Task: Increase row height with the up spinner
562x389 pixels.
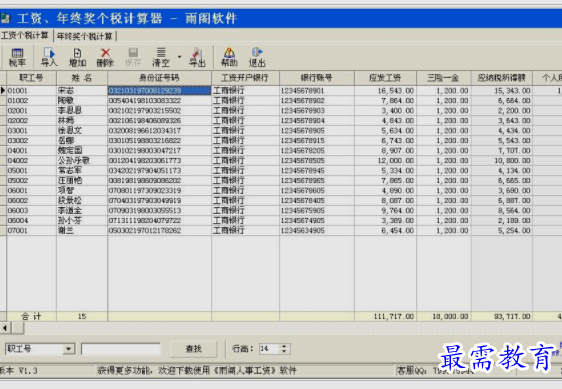Action: 284,346
